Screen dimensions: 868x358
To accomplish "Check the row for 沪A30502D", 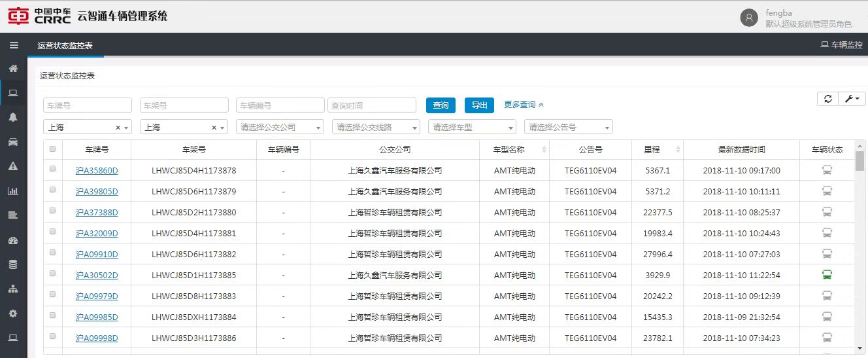I will [x=53, y=274].
